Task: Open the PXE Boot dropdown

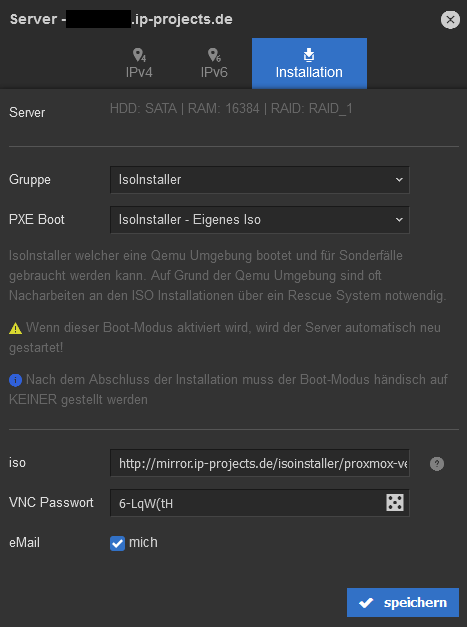Action: click(260, 220)
